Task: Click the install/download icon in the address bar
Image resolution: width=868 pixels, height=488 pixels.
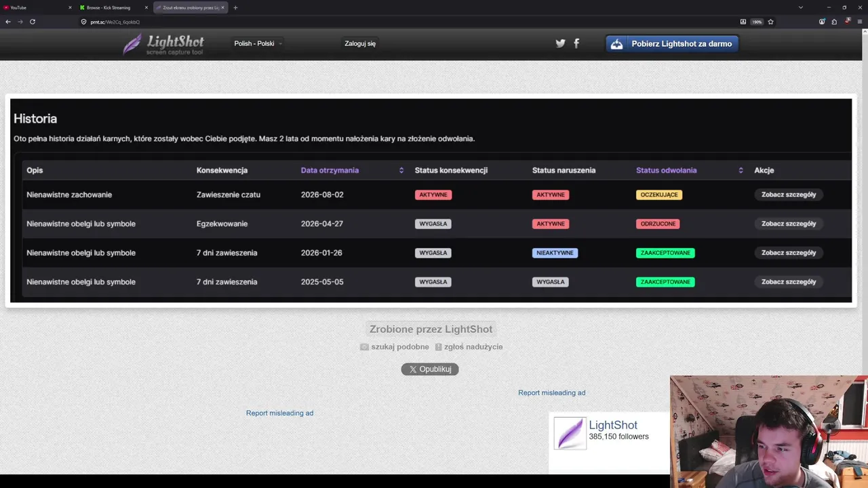Action: (743, 22)
